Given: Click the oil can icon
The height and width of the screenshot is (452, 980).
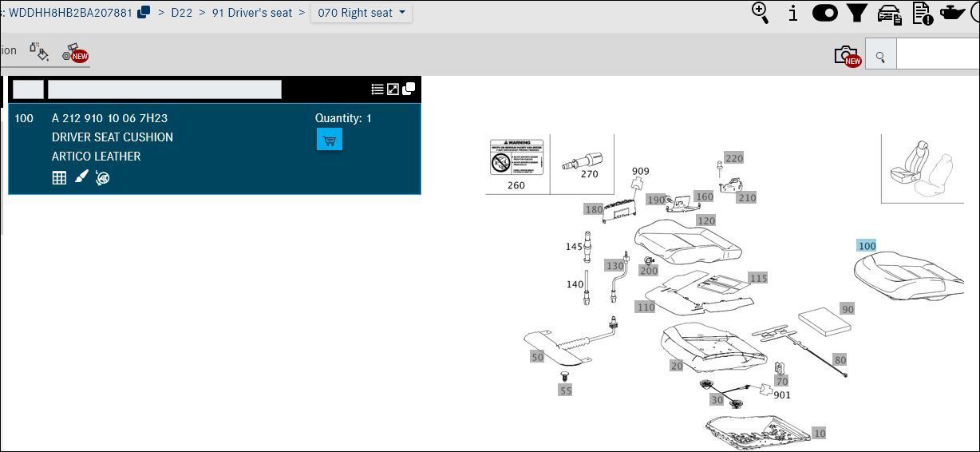Looking at the screenshot, I should [x=952, y=13].
